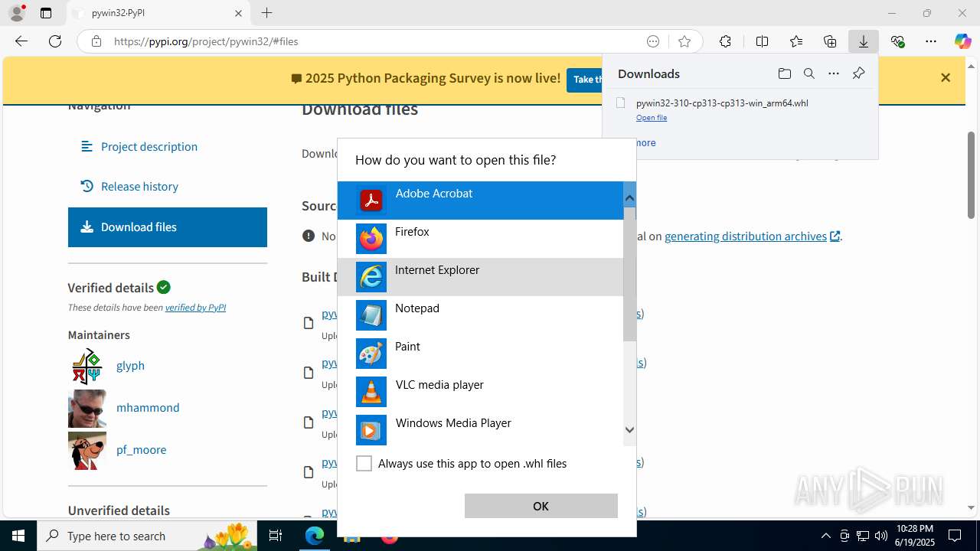Click the app list scrollbar thumb

point(629,273)
